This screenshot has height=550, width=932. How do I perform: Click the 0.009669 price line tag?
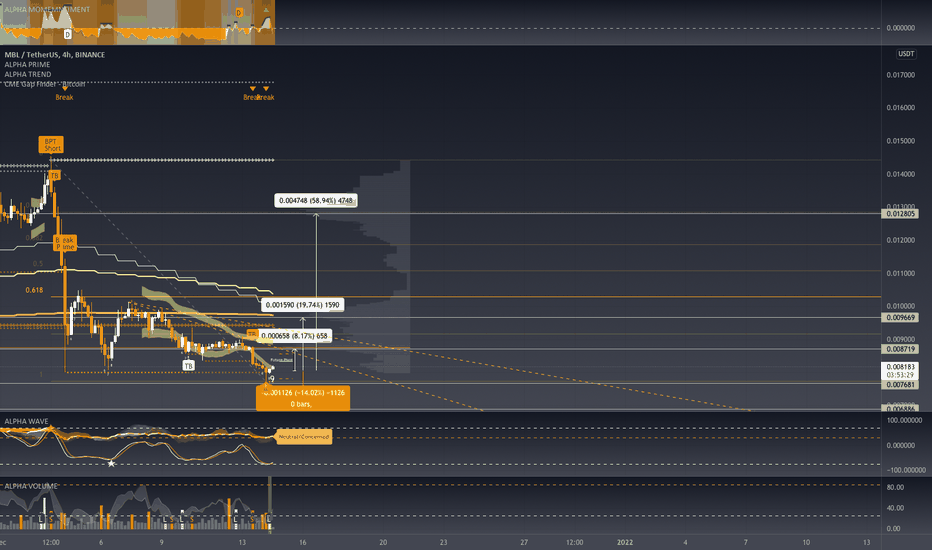coord(900,318)
